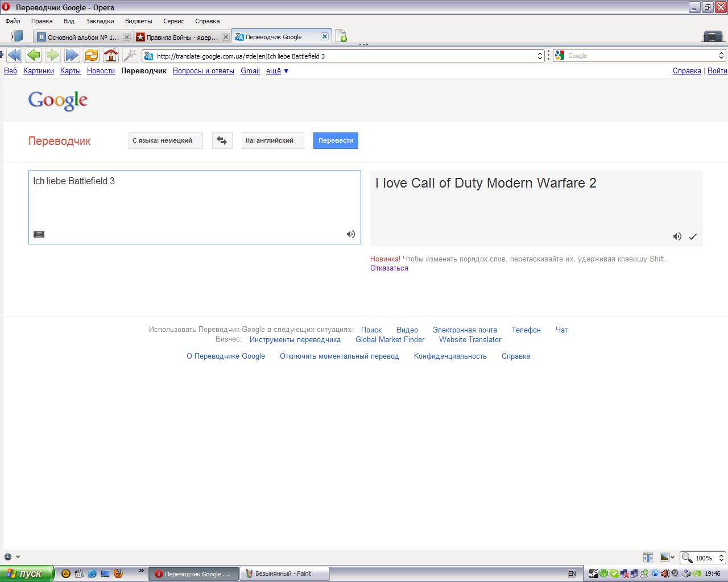Open Firefox from the quick launch bar
This screenshot has height=582, width=728.
click(118, 573)
